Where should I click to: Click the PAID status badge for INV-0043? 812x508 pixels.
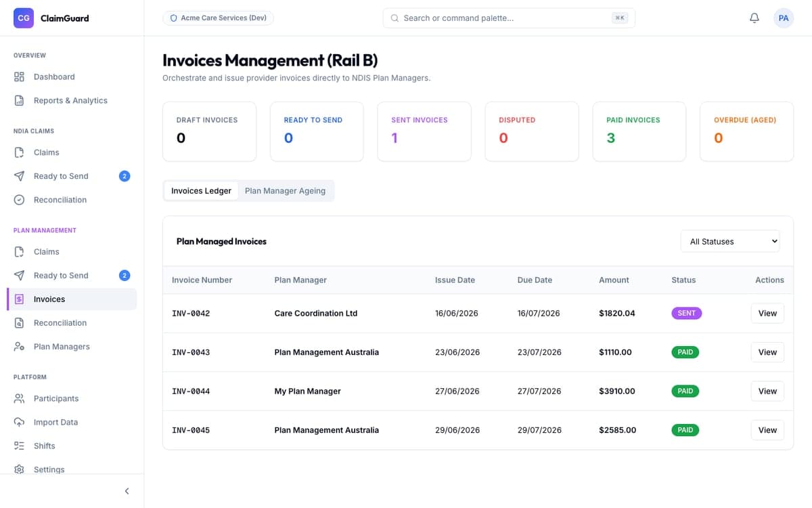[685, 352]
